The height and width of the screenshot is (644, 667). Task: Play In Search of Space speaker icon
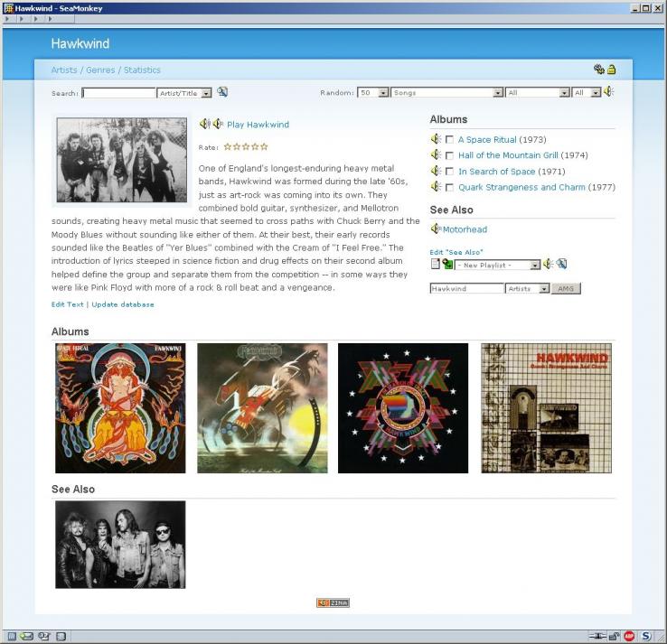click(436, 171)
